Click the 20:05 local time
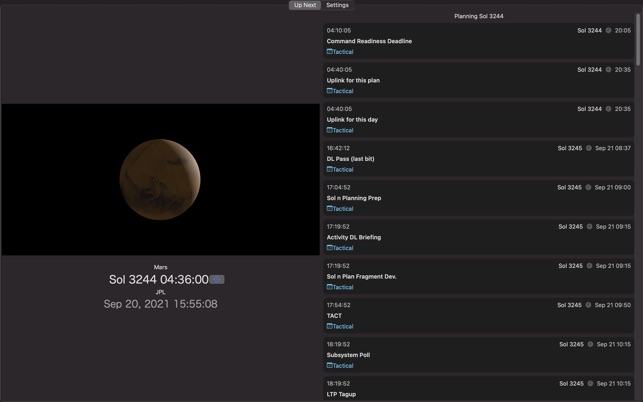Viewport: 643px width, 402px height. click(623, 30)
